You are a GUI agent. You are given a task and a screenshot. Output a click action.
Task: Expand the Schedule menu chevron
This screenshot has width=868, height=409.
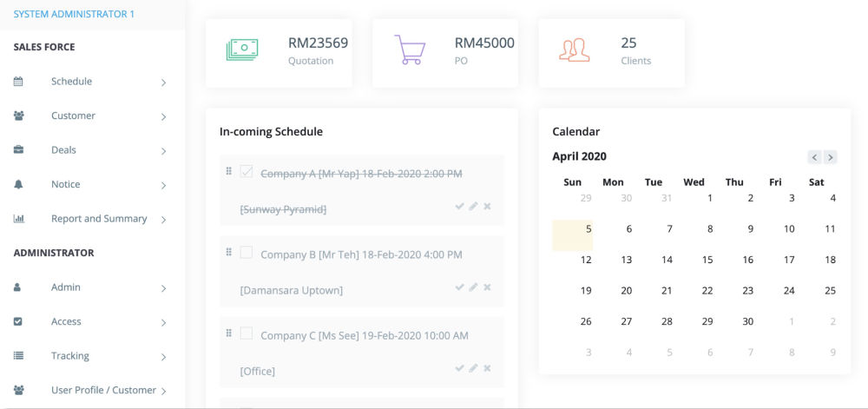pyautogui.click(x=163, y=82)
